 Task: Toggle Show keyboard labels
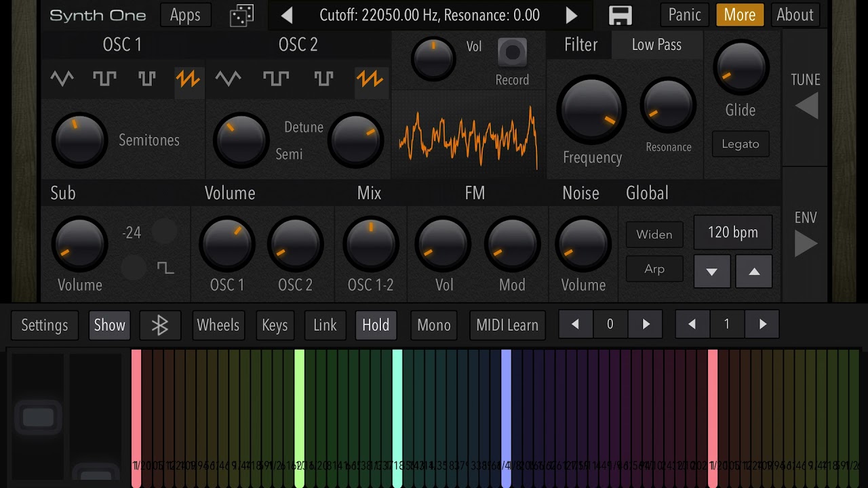[x=109, y=325]
